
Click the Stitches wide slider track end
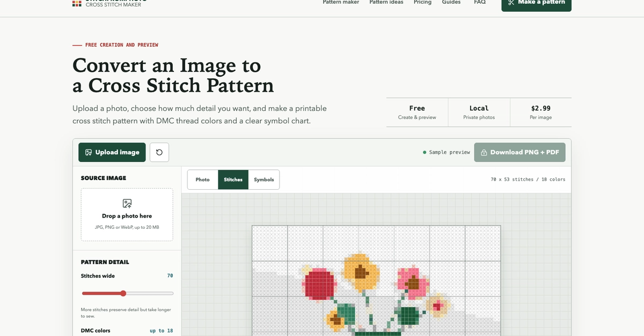pos(172,293)
